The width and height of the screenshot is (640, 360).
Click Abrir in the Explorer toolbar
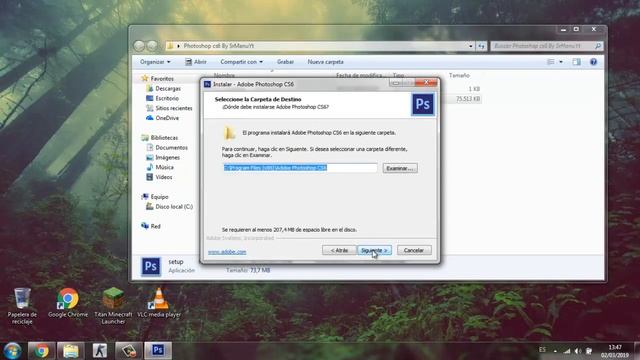click(x=196, y=62)
